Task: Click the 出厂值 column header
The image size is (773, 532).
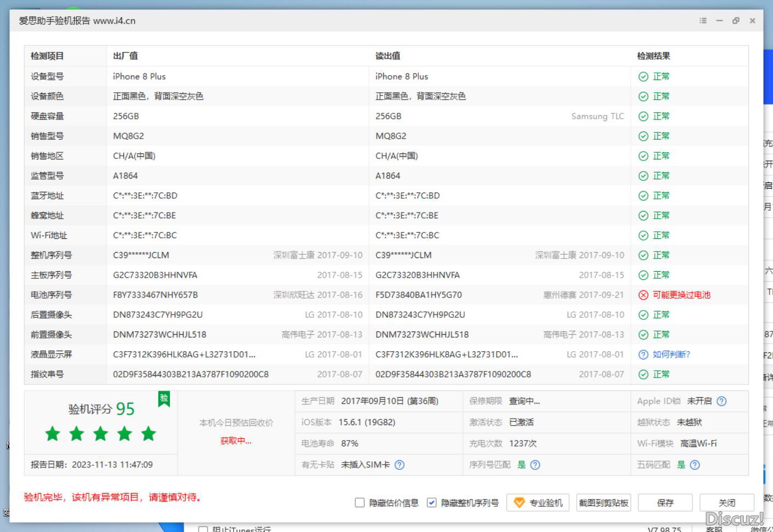Action: pyautogui.click(x=126, y=56)
